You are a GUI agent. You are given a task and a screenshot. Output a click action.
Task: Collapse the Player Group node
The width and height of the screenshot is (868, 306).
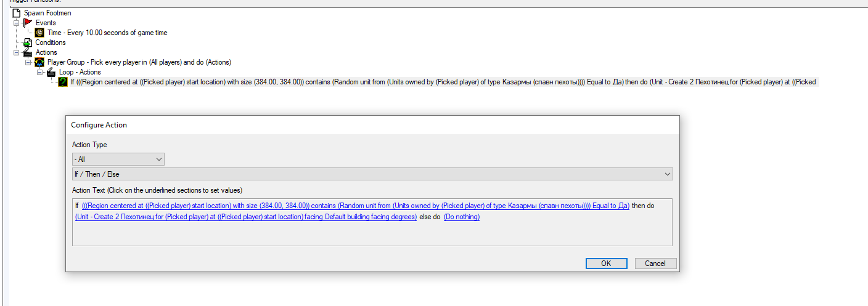pos(28,62)
